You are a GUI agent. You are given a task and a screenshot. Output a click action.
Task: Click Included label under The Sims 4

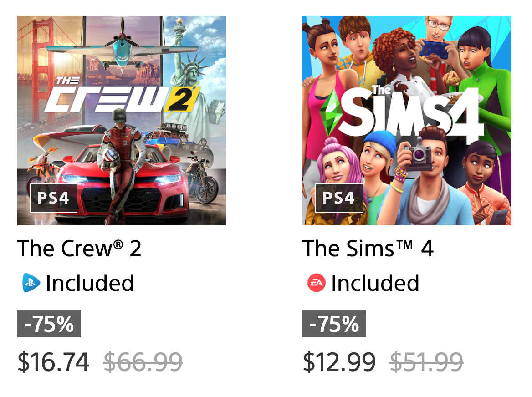(x=375, y=283)
